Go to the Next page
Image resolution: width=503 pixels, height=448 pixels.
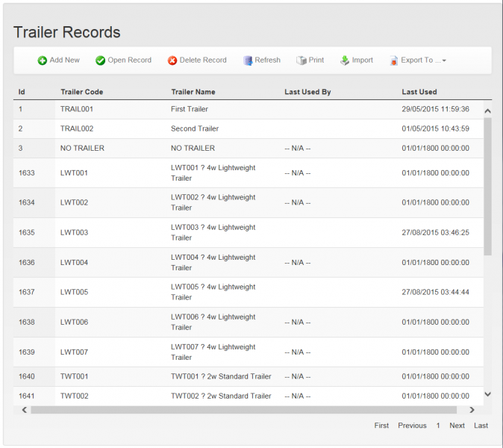pos(457,426)
